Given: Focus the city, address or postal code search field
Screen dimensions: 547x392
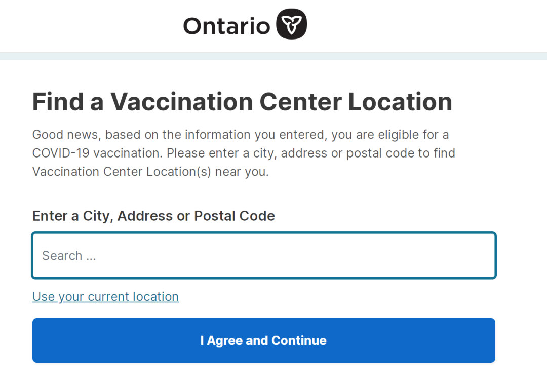Looking at the screenshot, I should [263, 256].
